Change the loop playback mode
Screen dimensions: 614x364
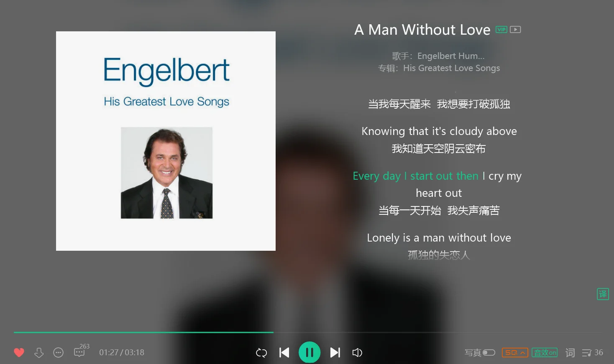[x=261, y=353]
